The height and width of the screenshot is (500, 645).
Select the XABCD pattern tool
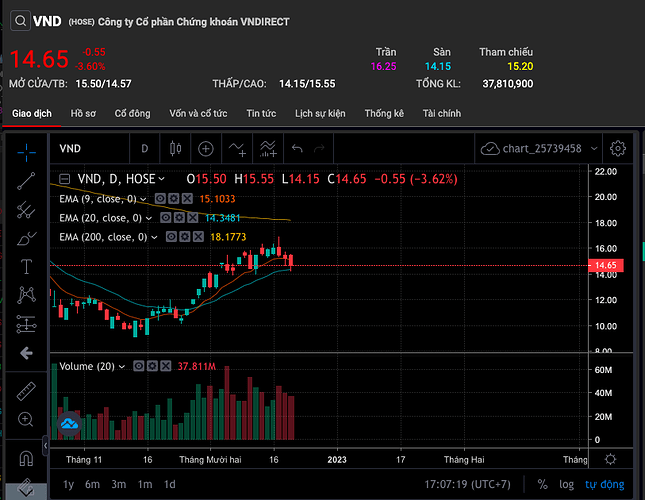26,295
